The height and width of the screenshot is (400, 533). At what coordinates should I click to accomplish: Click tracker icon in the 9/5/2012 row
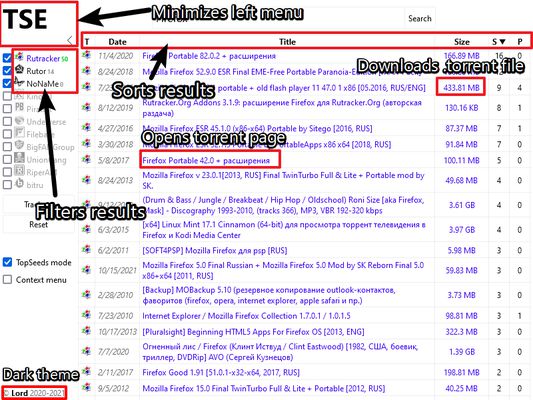coord(87,387)
